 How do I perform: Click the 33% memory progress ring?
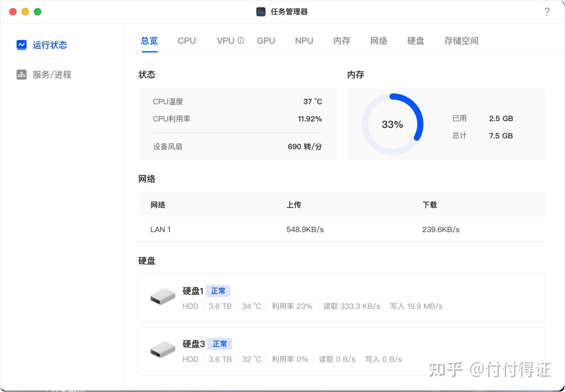point(392,124)
